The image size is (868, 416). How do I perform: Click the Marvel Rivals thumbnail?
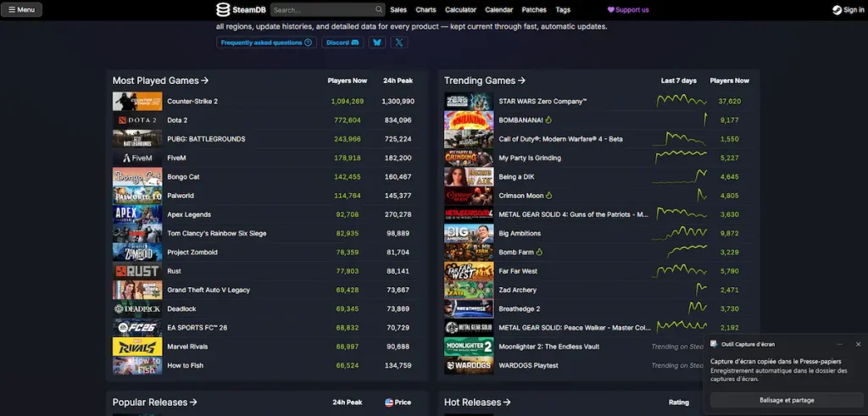click(x=137, y=347)
